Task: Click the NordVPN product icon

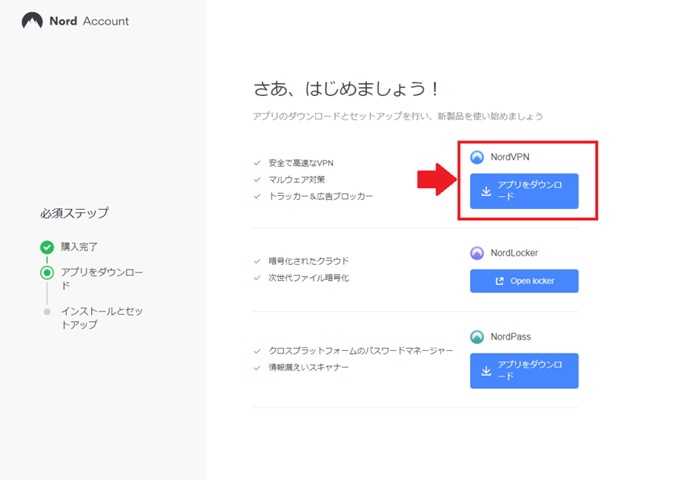Action: (477, 157)
